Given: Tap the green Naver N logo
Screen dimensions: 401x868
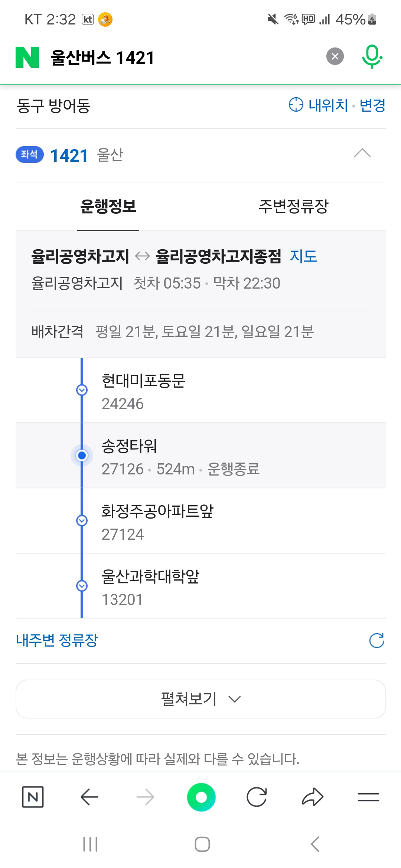Looking at the screenshot, I should point(27,57).
